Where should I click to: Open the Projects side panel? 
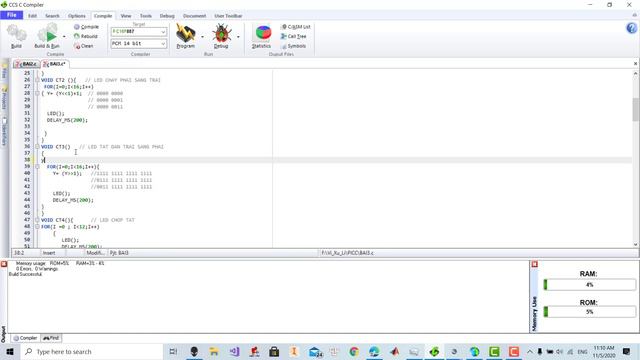[4, 98]
